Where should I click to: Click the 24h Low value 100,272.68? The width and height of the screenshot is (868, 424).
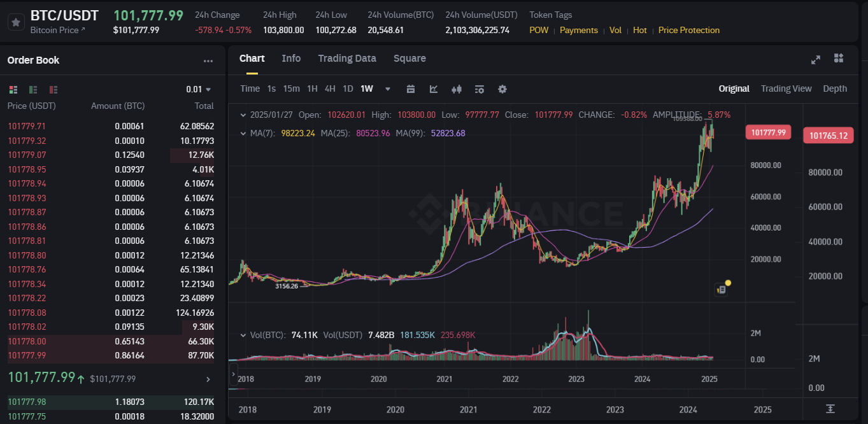coord(336,30)
